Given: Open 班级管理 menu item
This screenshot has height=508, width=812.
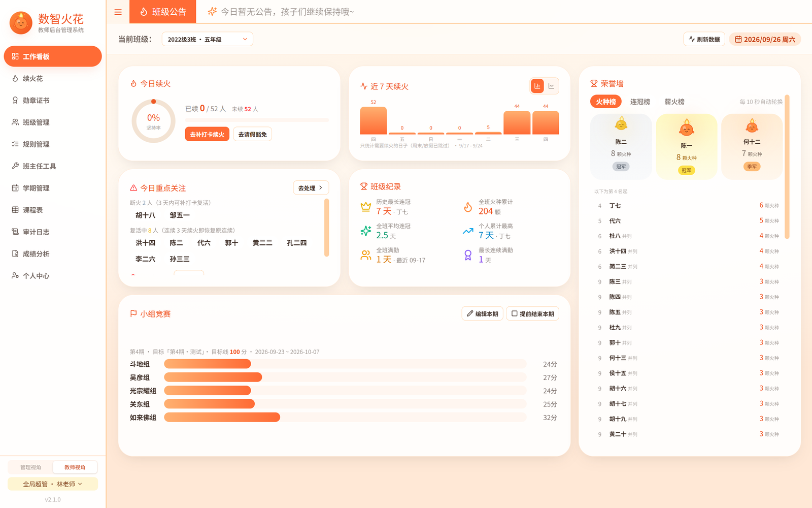Looking at the screenshot, I should [53, 122].
